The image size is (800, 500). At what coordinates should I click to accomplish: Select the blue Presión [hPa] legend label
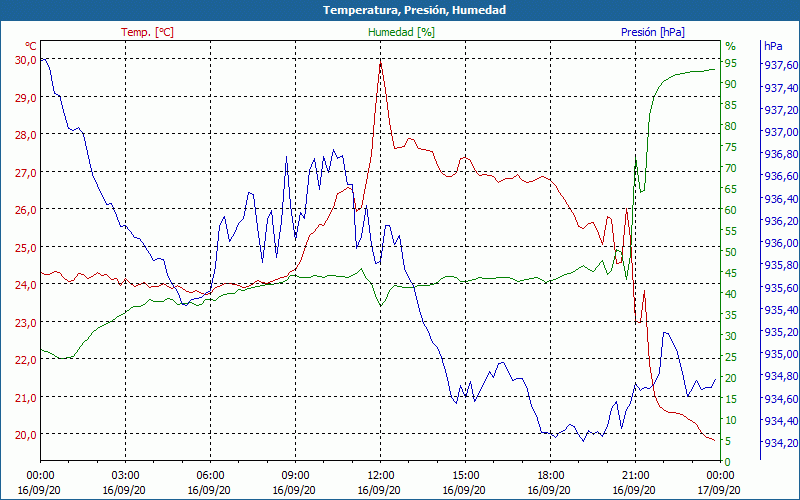click(x=653, y=32)
